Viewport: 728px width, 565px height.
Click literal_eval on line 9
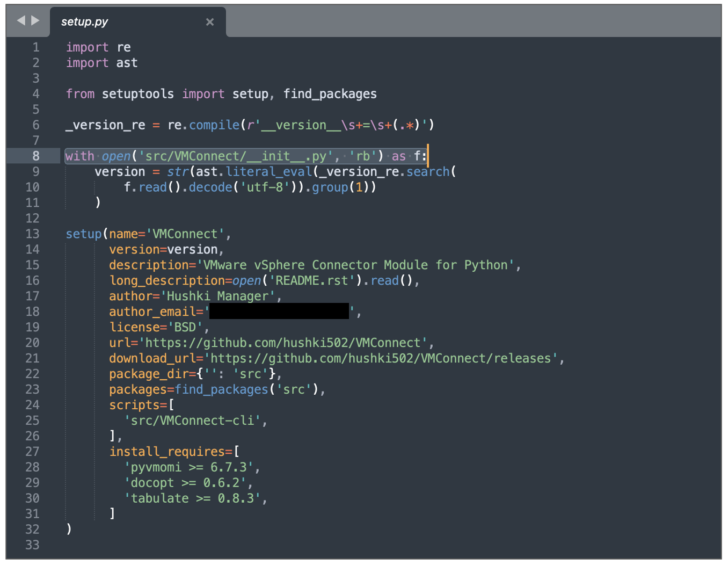point(268,172)
